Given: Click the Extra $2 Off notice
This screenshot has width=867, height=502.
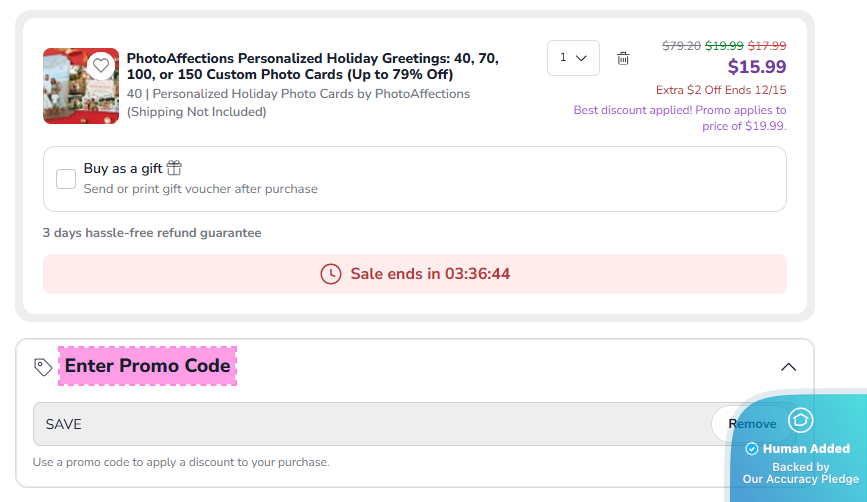Looking at the screenshot, I should tap(720, 90).
